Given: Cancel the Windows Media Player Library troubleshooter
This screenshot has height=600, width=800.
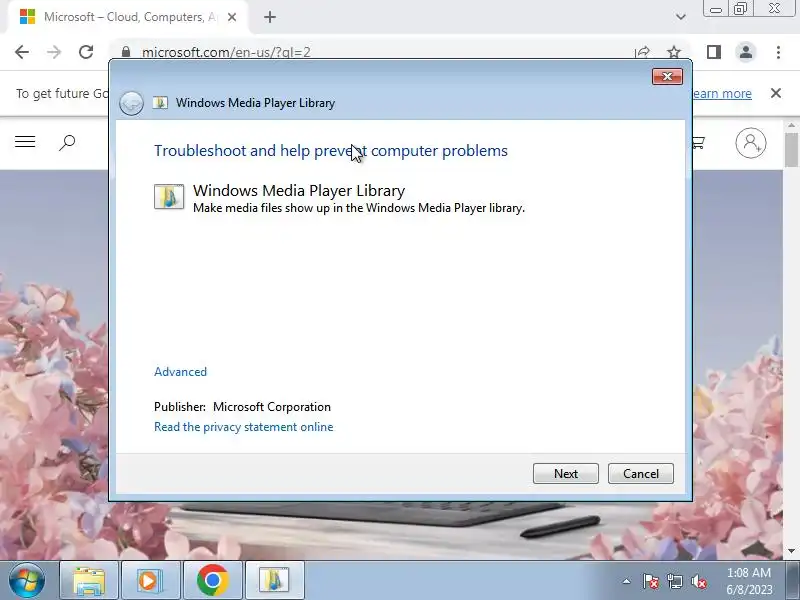Looking at the screenshot, I should [640, 473].
